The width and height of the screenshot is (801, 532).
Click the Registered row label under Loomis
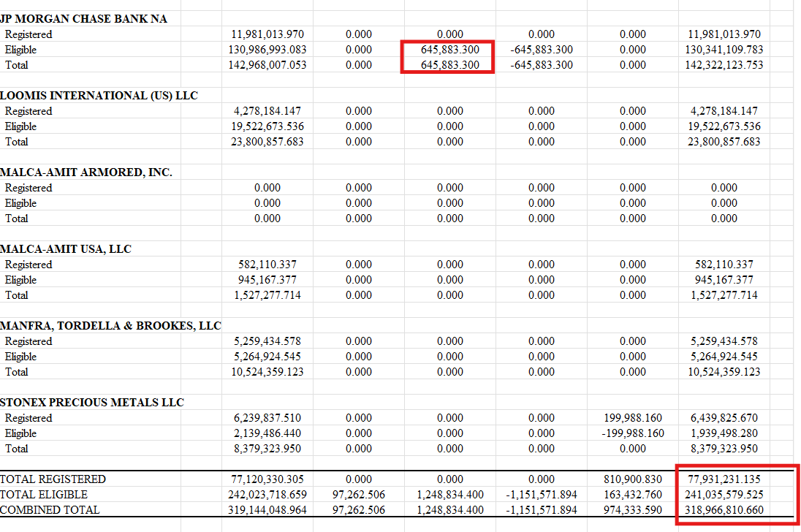tap(32, 110)
